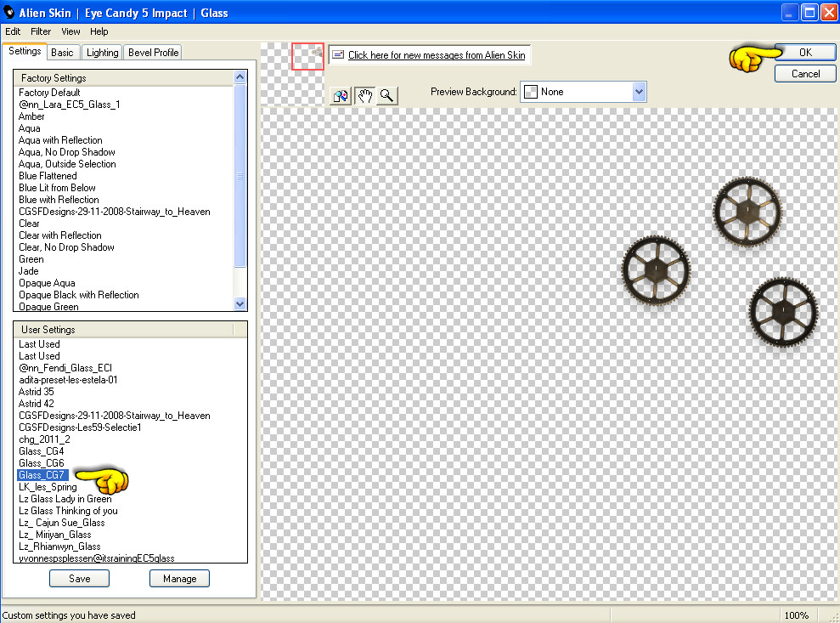Select the Blue Lit from Below preset
This screenshot has height=623, width=840.
pyautogui.click(x=57, y=188)
